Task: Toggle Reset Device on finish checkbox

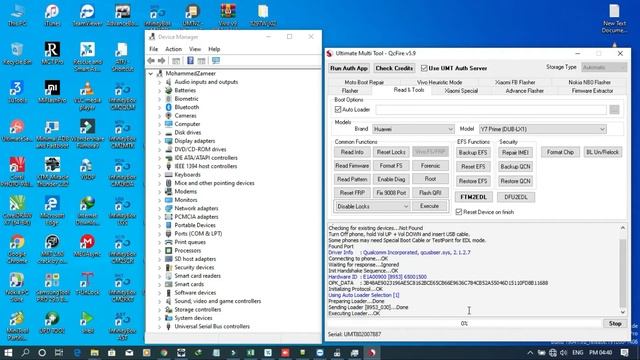Action: pyautogui.click(x=459, y=212)
